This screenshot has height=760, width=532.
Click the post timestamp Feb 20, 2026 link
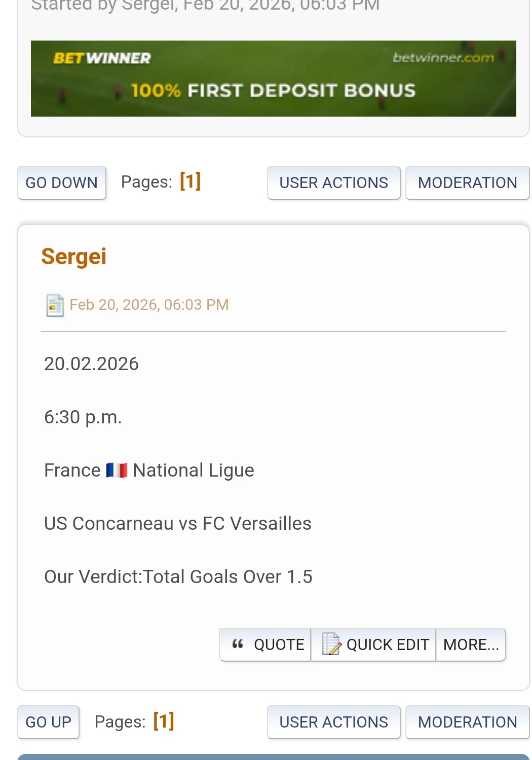point(149,305)
